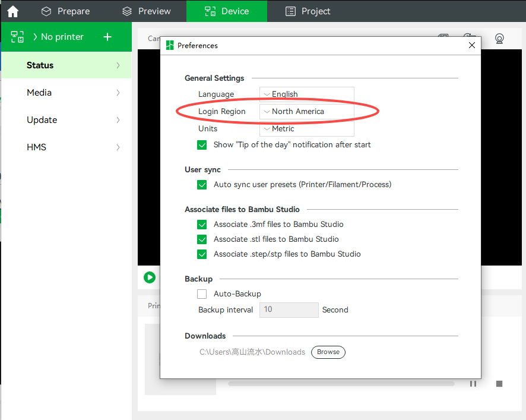
Task: Open the Media sidebar section
Action: (66, 93)
